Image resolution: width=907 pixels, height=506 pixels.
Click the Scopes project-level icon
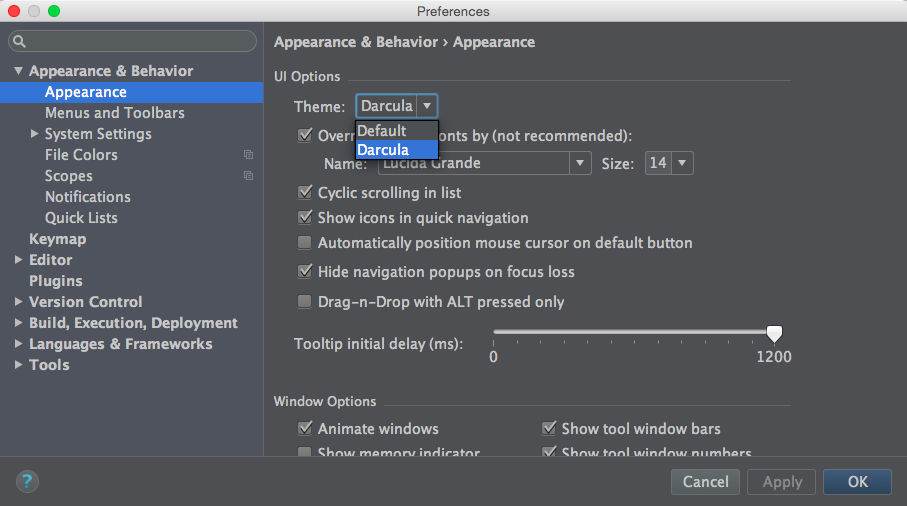(x=248, y=175)
